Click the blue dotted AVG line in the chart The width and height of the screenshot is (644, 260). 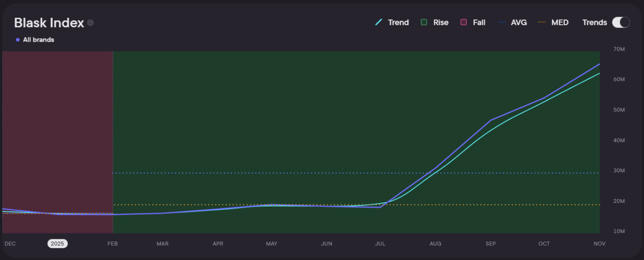coord(258,173)
